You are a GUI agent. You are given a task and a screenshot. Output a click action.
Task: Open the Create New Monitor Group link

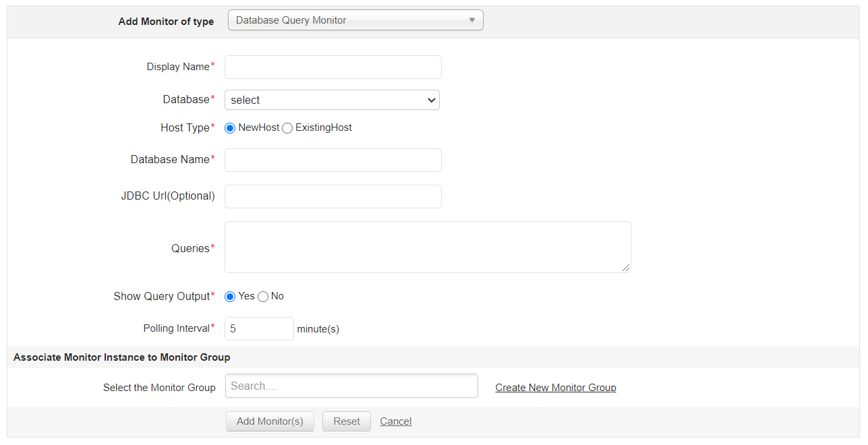coord(556,388)
